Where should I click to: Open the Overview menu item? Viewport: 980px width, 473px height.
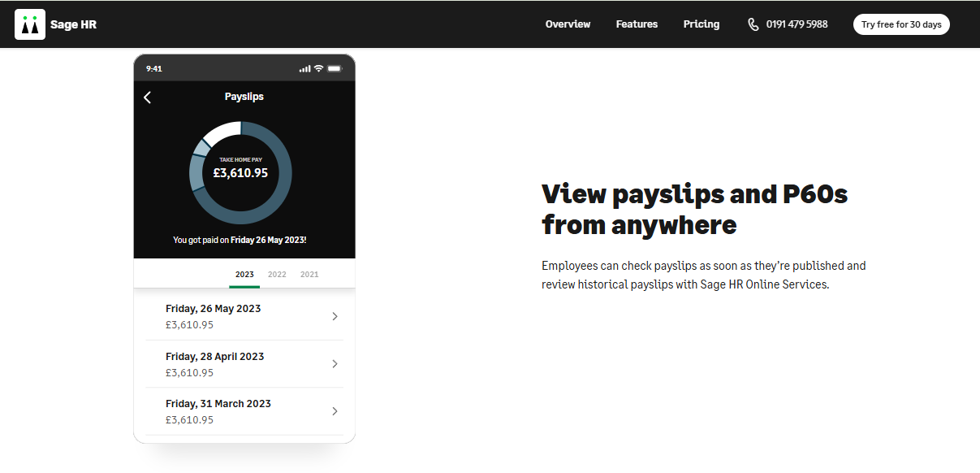tap(568, 24)
